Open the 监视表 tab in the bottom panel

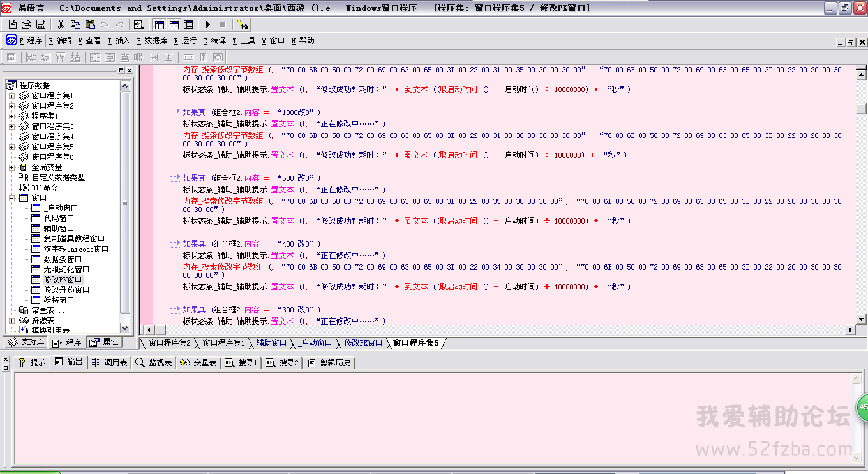[154, 363]
